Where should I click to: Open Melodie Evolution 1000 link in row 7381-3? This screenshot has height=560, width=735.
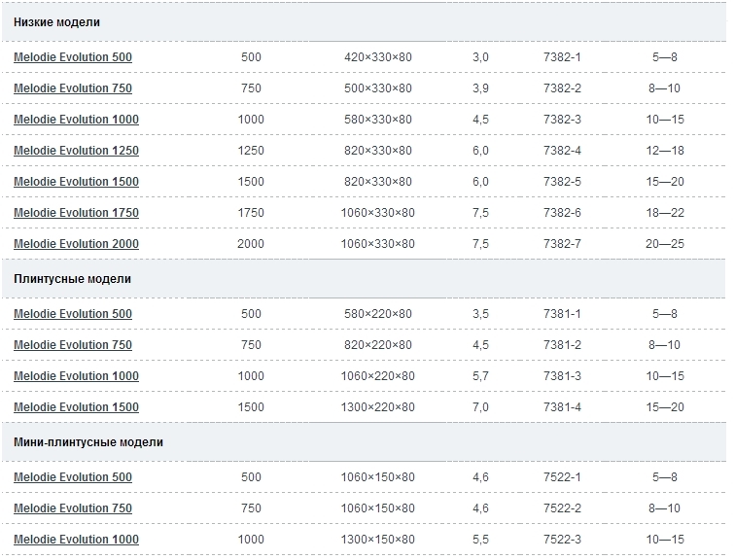pos(76,376)
